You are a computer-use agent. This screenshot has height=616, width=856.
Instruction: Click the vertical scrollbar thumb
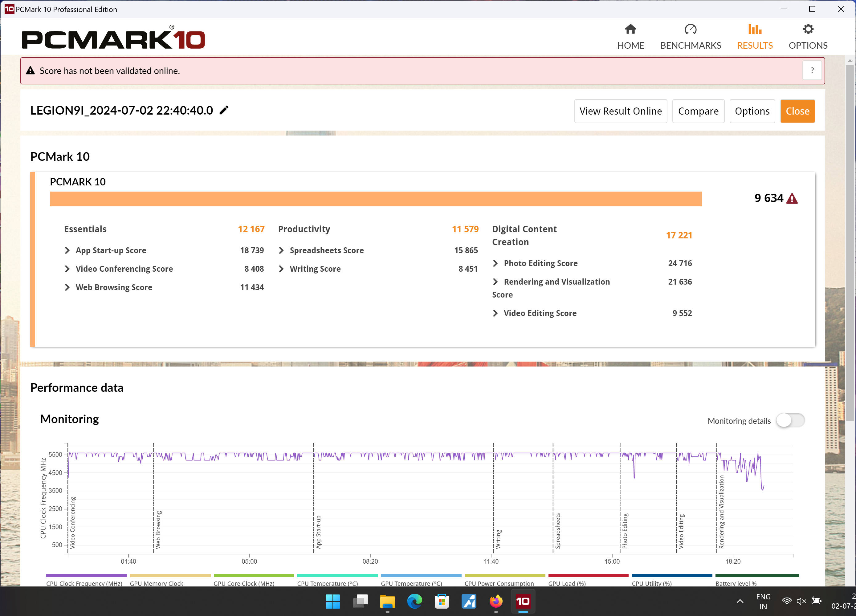coord(850,243)
